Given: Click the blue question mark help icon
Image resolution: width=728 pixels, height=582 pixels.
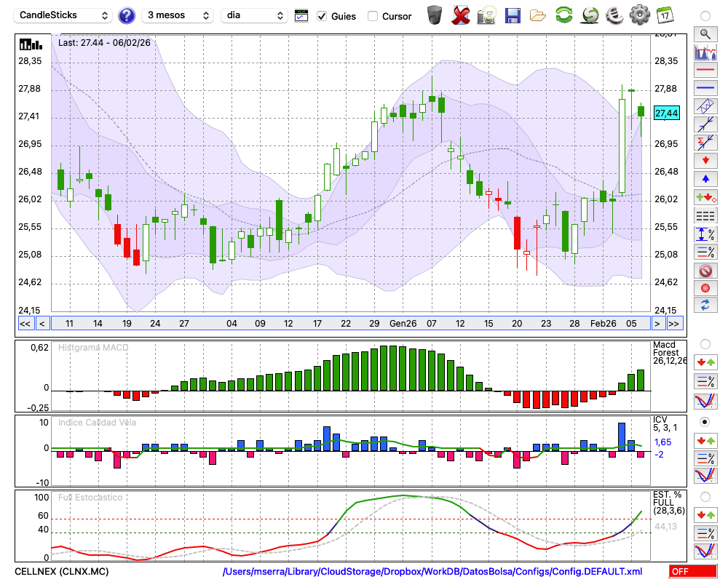Looking at the screenshot, I should [126, 16].
